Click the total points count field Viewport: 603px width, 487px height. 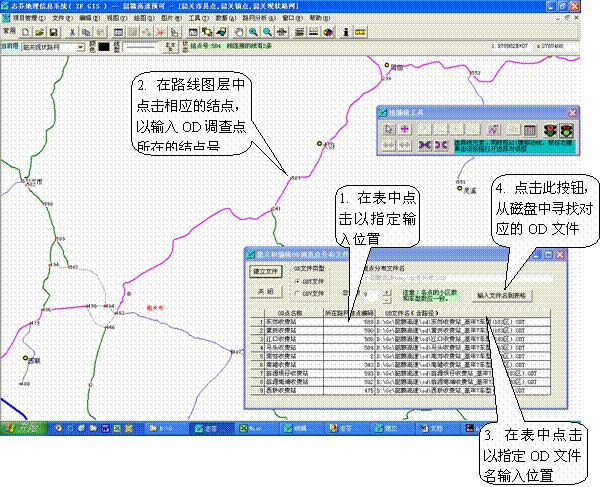tap(370, 295)
